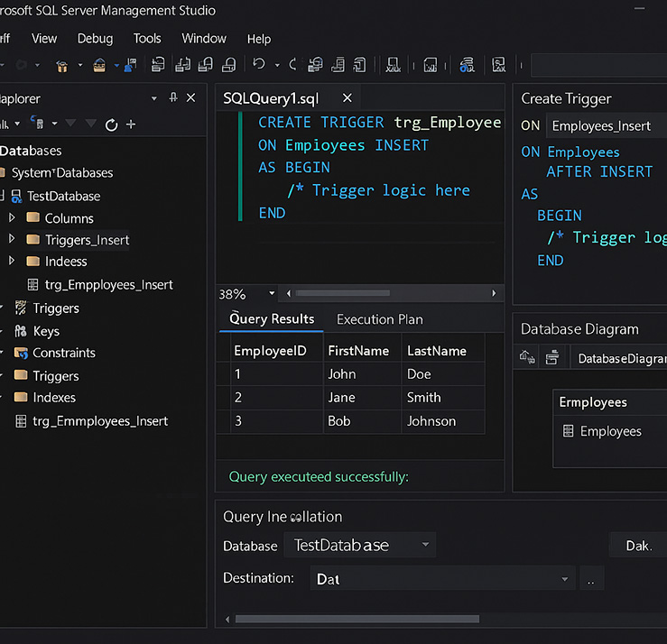
Task: Open the dropdown arrow beside the package icon
Action: [x=80, y=66]
